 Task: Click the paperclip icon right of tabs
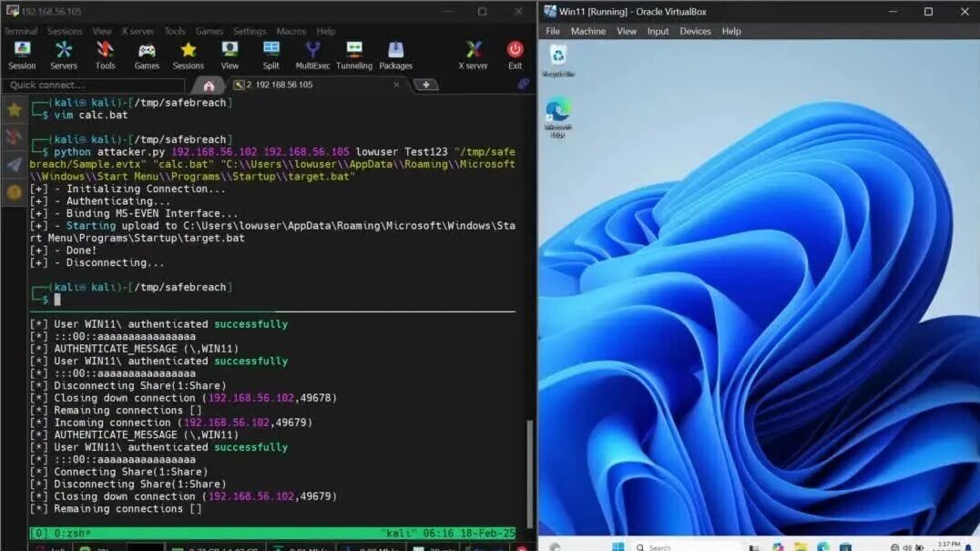[523, 84]
